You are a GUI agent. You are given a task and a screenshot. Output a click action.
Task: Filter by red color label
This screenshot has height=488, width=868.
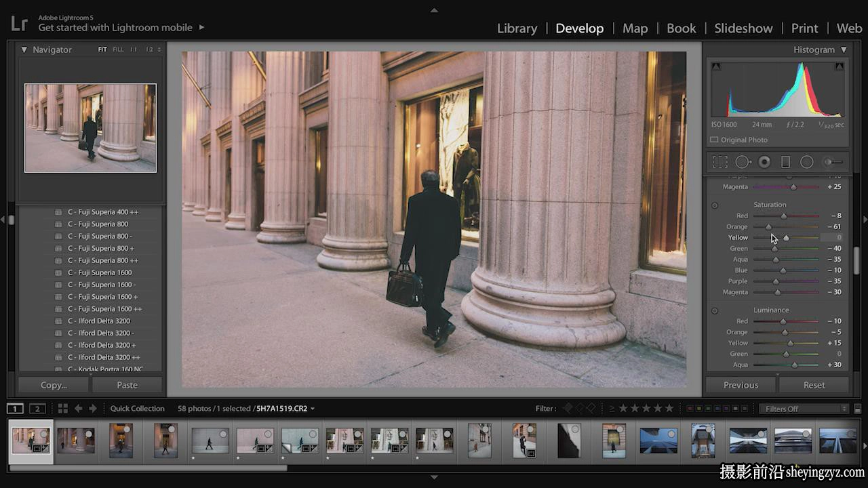pyautogui.click(x=690, y=409)
